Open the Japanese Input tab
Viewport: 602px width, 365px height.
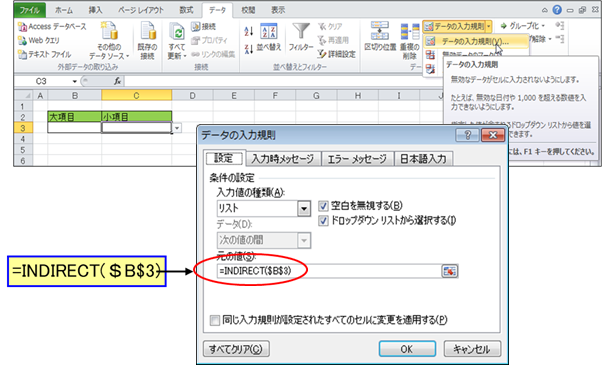tap(423, 159)
